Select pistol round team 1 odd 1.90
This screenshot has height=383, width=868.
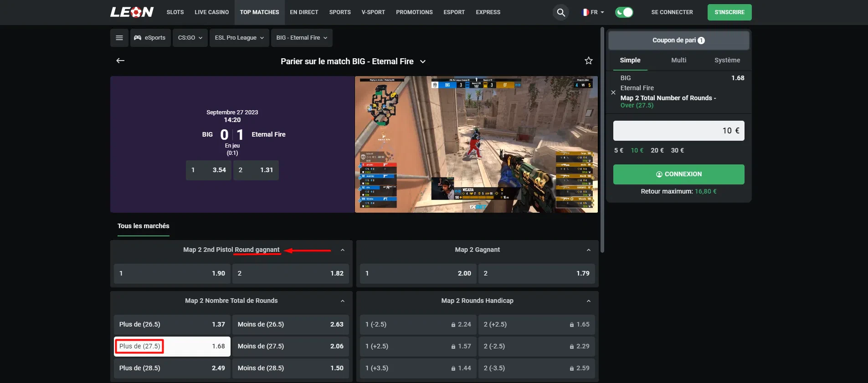click(x=172, y=273)
